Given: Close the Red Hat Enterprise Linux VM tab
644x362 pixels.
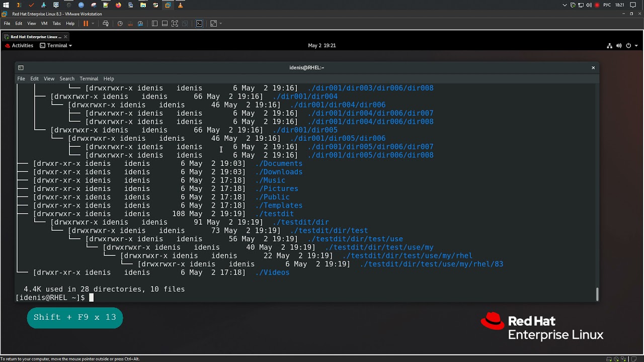Looking at the screenshot, I should coord(65,37).
